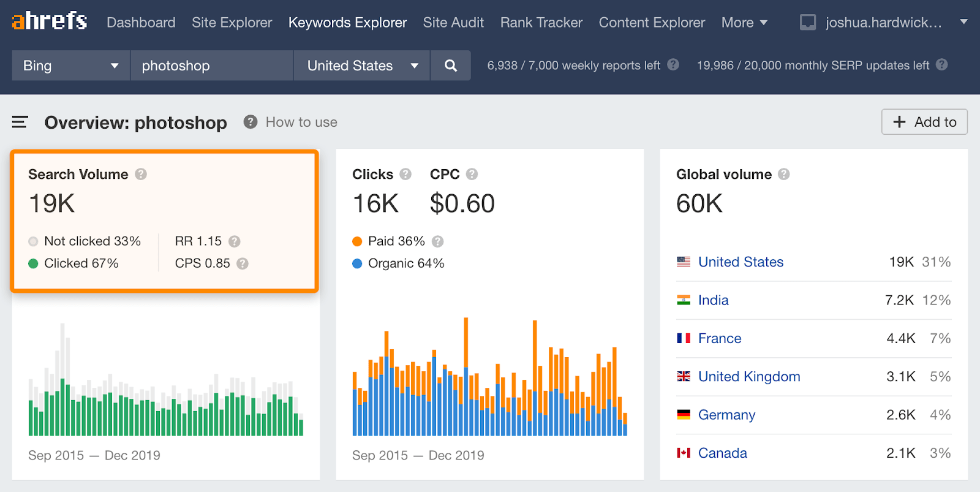Click help icon next to weekly reports left

[673, 65]
